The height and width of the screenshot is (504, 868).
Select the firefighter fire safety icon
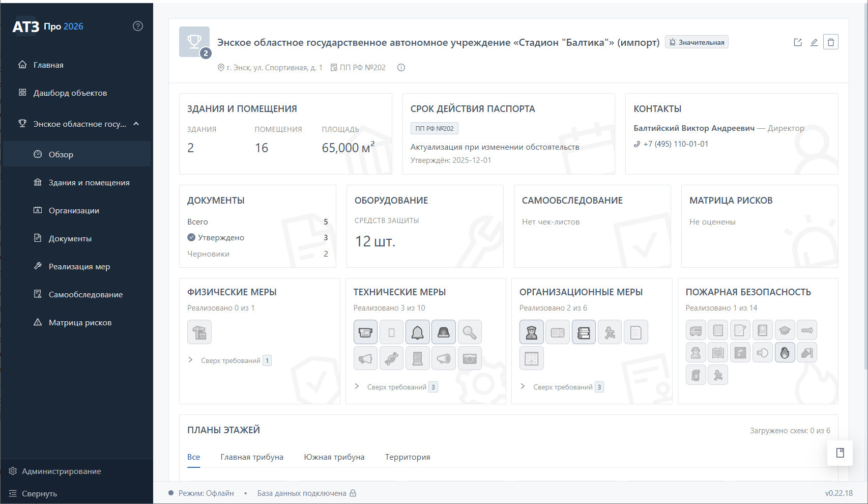(696, 352)
